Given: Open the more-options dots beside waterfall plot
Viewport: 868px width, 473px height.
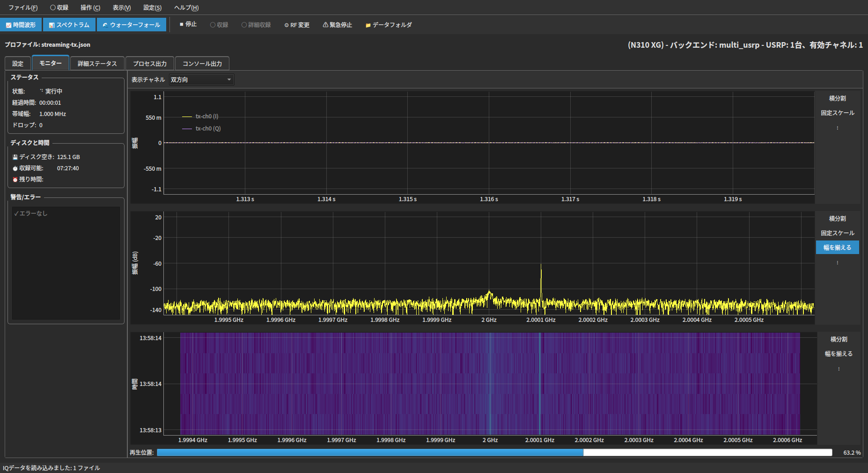Looking at the screenshot, I should (x=839, y=369).
